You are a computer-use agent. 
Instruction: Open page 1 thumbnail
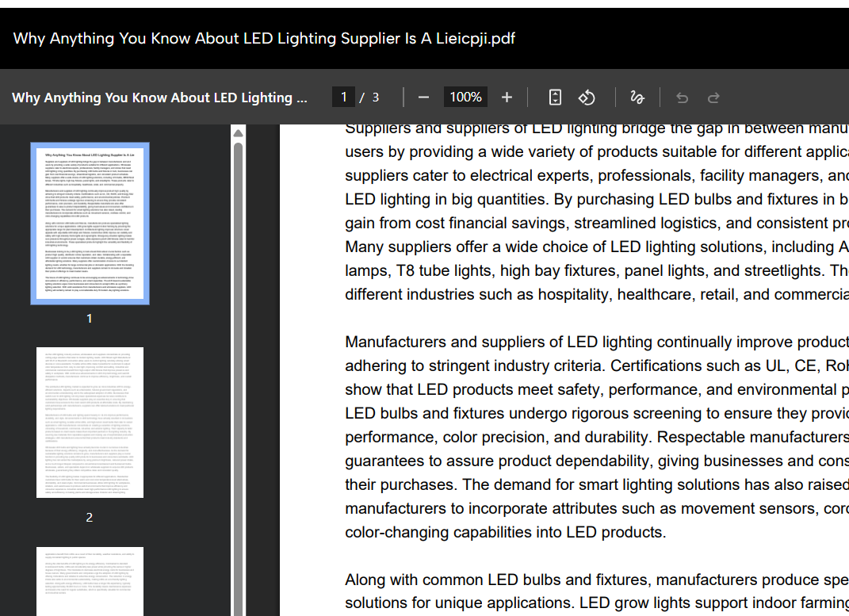coord(89,224)
